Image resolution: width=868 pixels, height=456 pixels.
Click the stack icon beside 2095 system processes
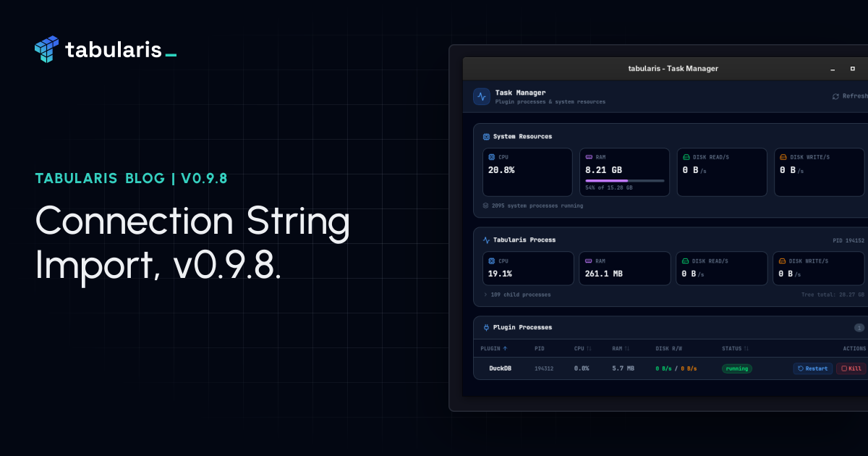click(x=486, y=206)
